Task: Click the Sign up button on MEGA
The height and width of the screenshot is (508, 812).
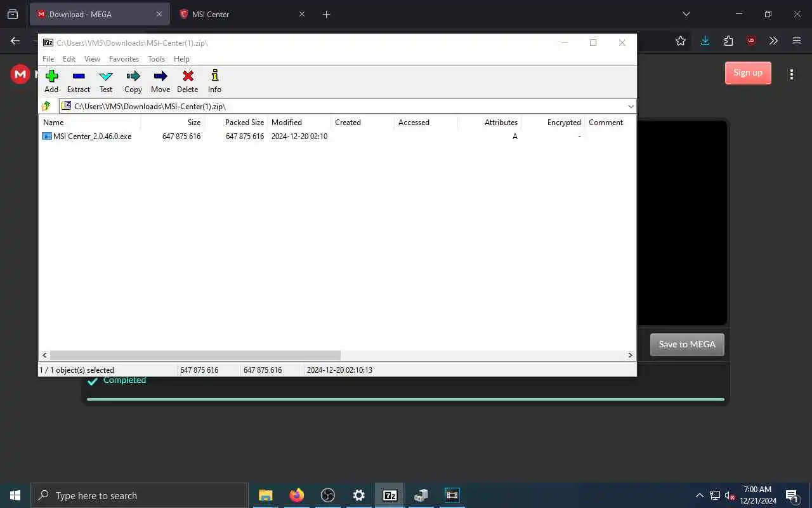Action: 748,73
